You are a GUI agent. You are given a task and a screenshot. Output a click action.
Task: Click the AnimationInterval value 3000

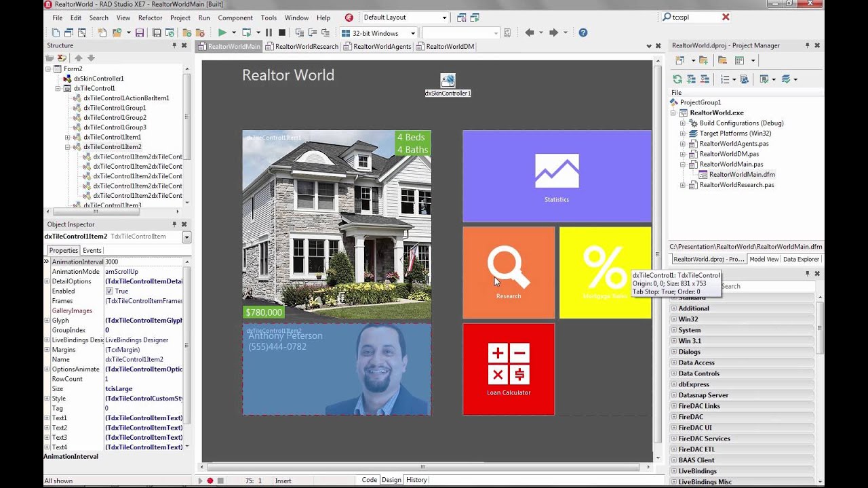pyautogui.click(x=143, y=262)
